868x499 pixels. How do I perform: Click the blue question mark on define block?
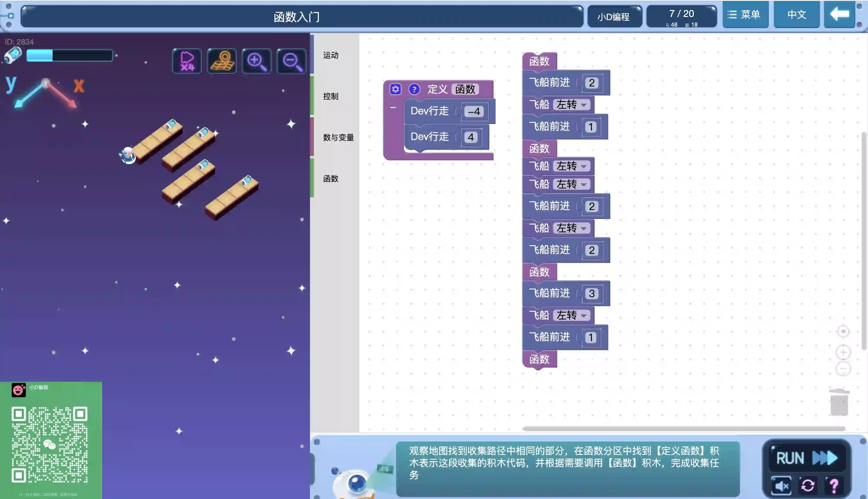(x=414, y=89)
